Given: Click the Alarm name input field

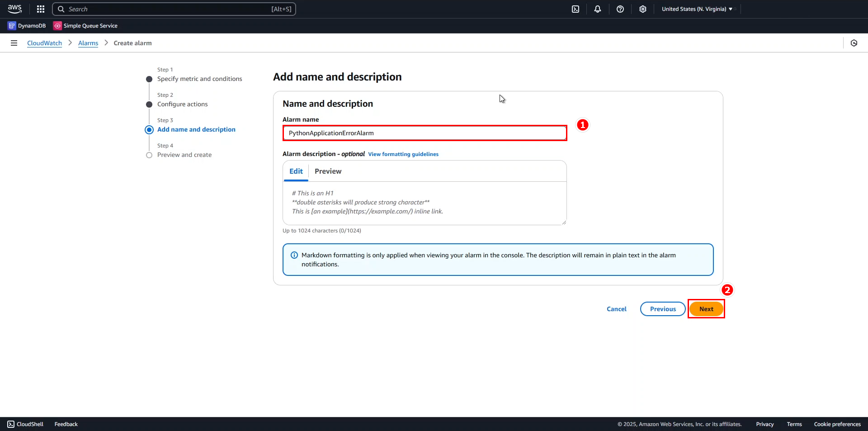Looking at the screenshot, I should point(425,133).
